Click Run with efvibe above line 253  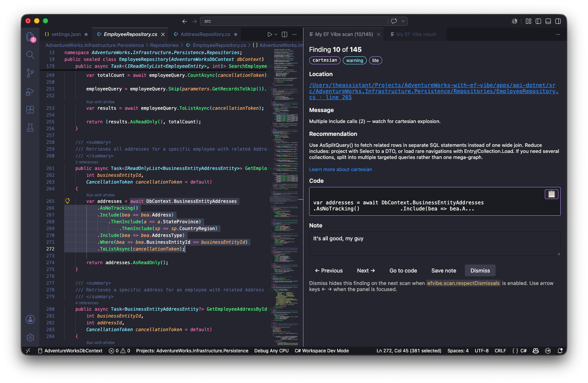[100, 102]
